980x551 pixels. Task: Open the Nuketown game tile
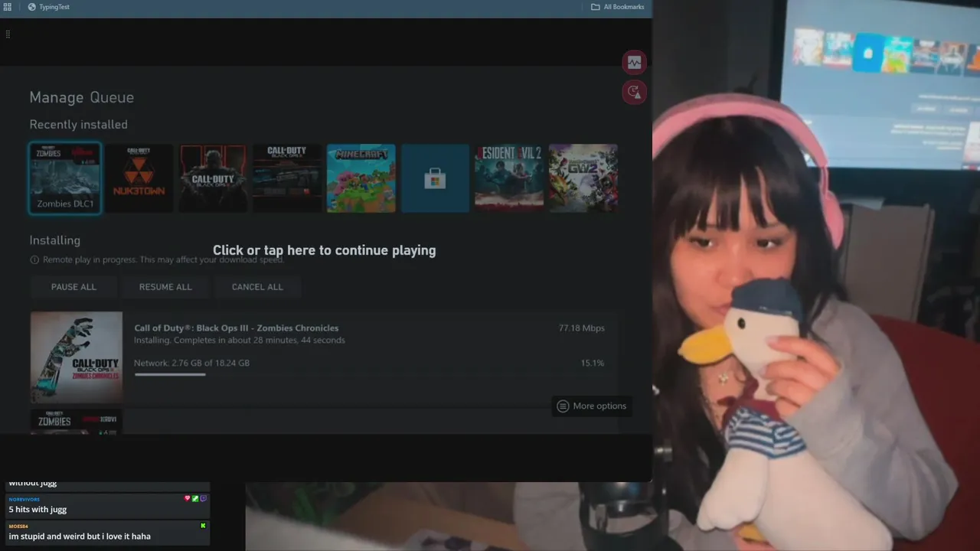coord(139,178)
